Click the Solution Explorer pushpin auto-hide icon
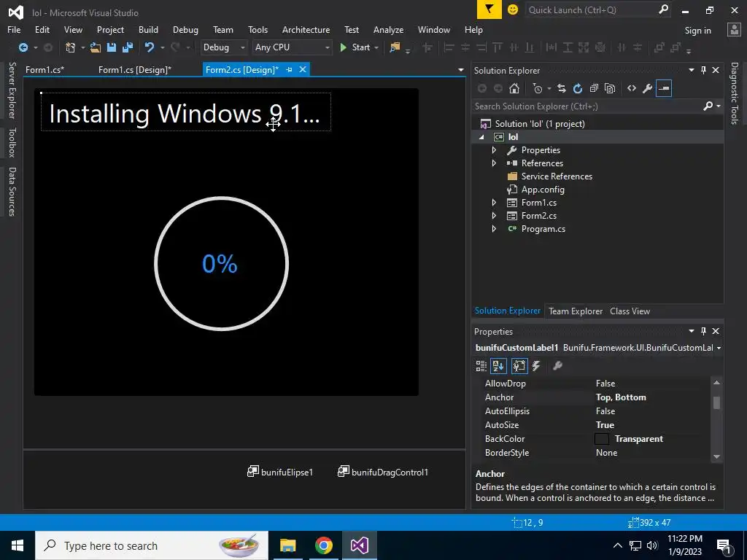 [704, 70]
